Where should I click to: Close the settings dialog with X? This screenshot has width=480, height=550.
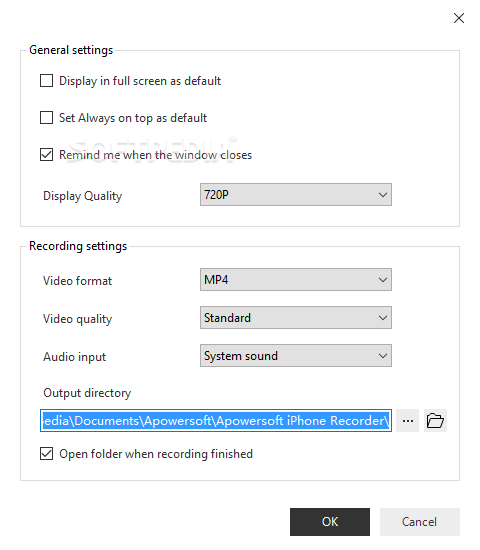459,18
